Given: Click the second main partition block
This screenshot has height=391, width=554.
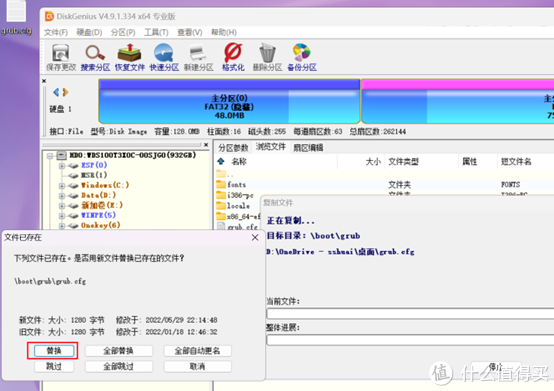Looking at the screenshot, I should (x=458, y=101).
